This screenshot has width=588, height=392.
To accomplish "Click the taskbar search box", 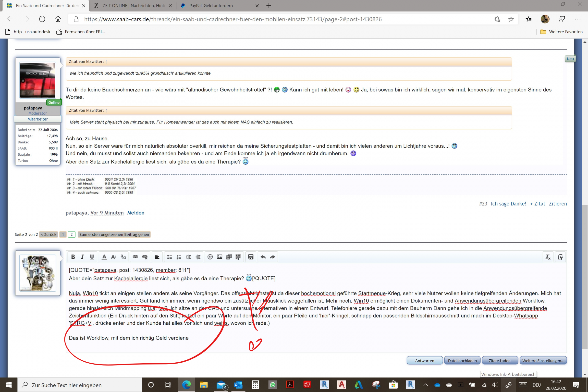I will pyautogui.click(x=80, y=385).
